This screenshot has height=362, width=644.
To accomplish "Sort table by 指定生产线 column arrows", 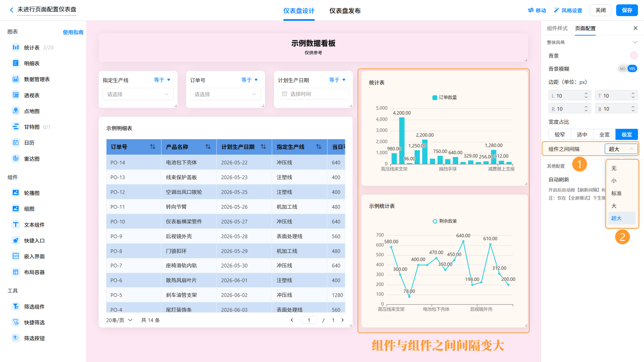I will (319, 147).
